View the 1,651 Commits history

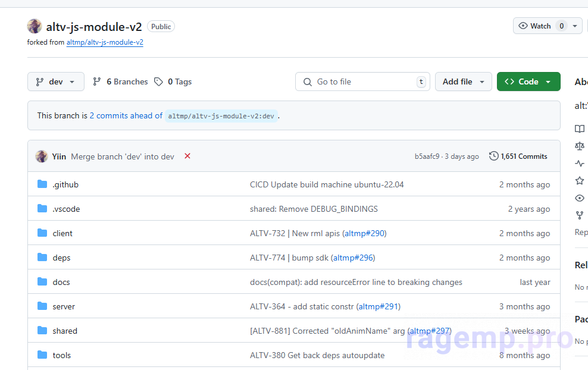[518, 156]
